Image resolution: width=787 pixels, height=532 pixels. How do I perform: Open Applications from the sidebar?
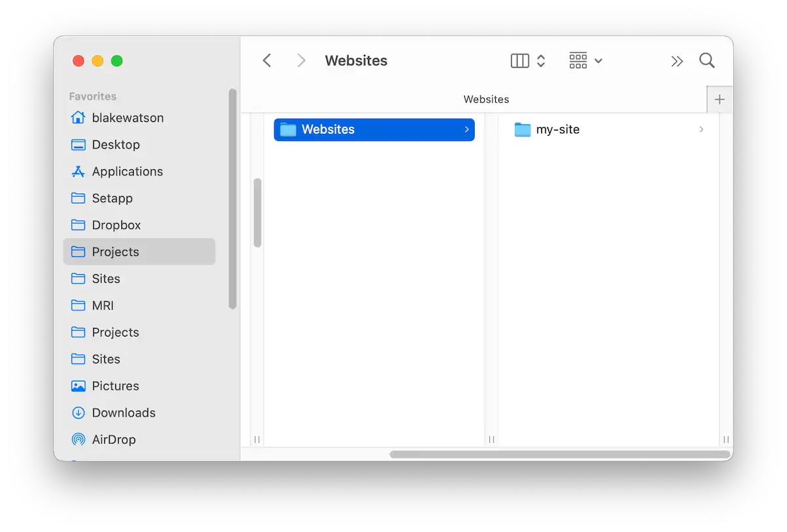[128, 171]
